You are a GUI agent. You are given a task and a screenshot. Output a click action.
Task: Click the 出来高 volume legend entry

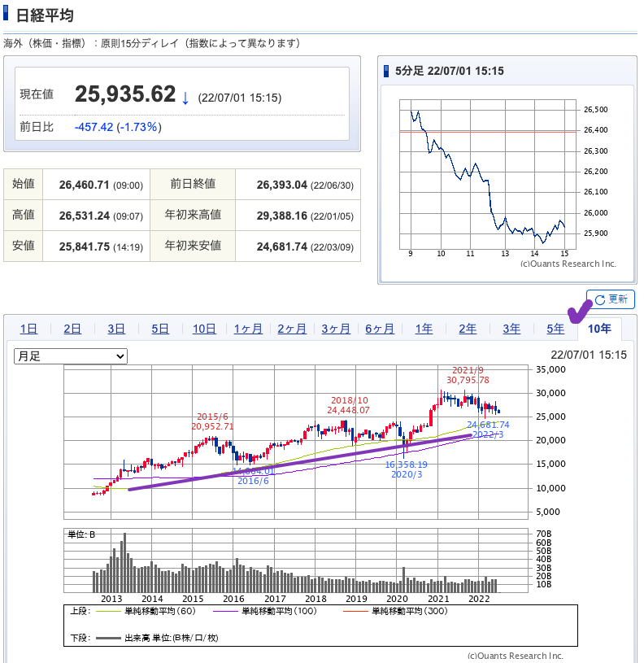[157, 638]
